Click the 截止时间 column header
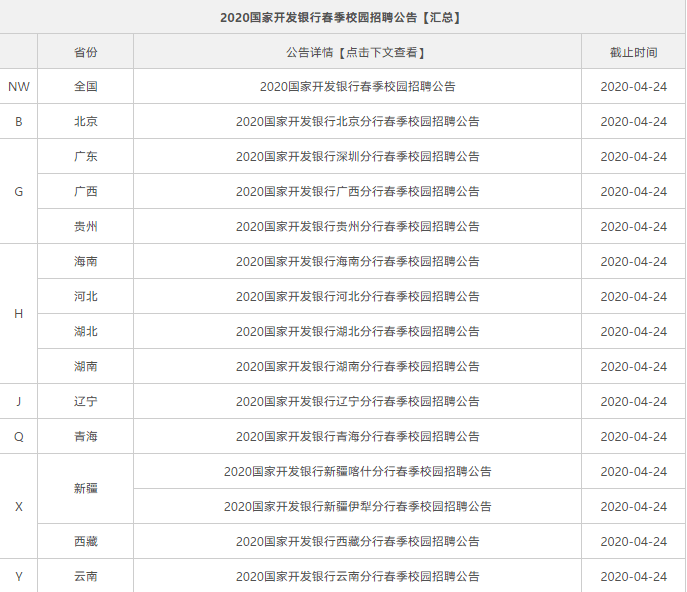The height and width of the screenshot is (592, 687). coord(634,53)
